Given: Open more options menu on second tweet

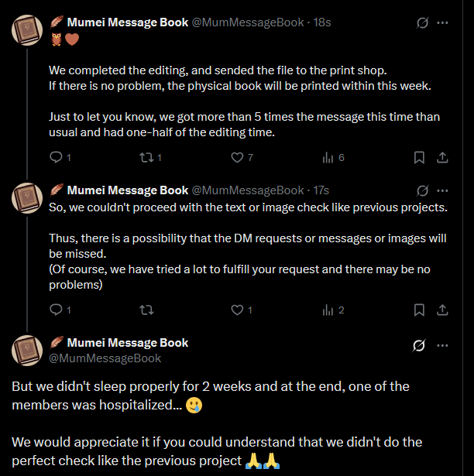Looking at the screenshot, I should [x=442, y=190].
